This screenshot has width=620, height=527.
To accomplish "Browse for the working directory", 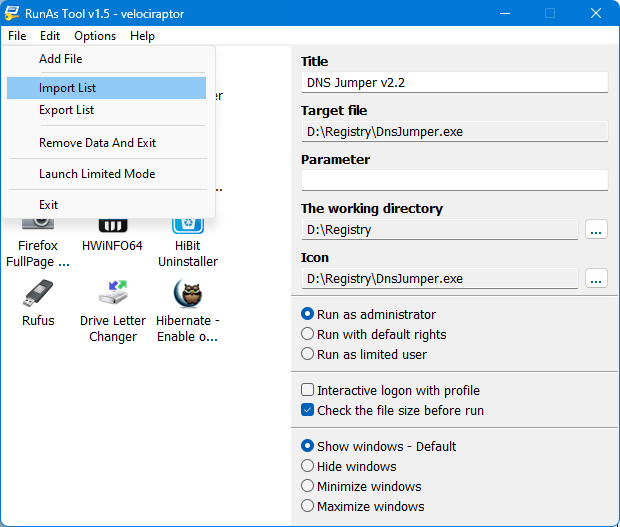I will point(596,230).
